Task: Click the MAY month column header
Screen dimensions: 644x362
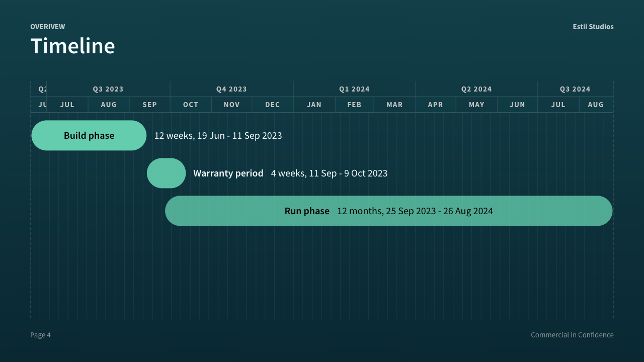Action: (476, 105)
